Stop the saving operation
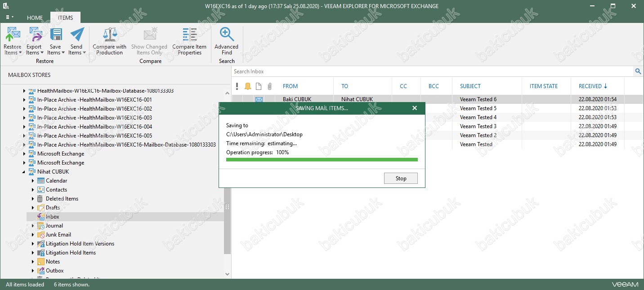This screenshot has width=644, height=290. click(x=401, y=178)
